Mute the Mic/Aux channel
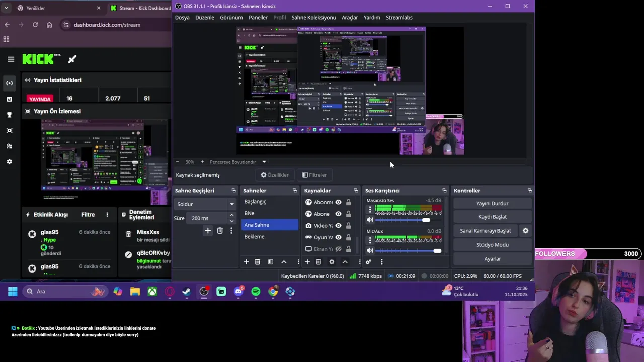Viewport: 644px width, 362px height. click(370, 250)
